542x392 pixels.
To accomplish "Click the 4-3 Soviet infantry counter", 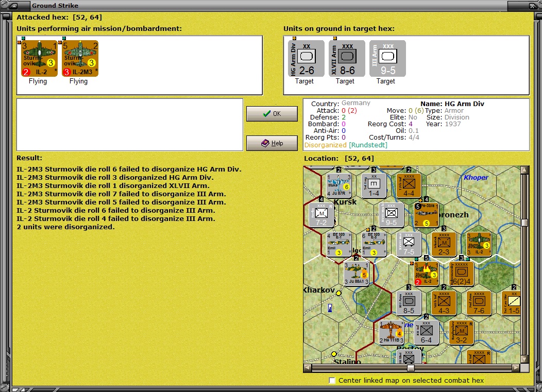I will point(444,303).
